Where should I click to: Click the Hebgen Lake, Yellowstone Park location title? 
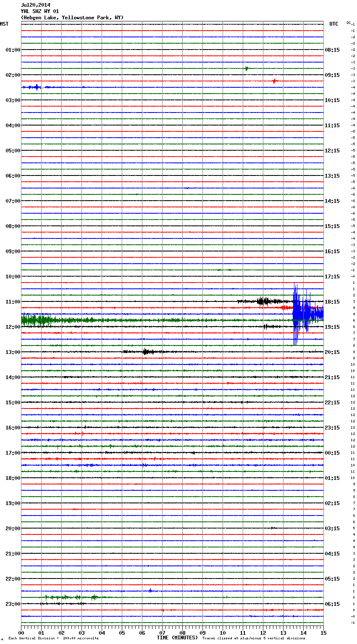(x=72, y=18)
